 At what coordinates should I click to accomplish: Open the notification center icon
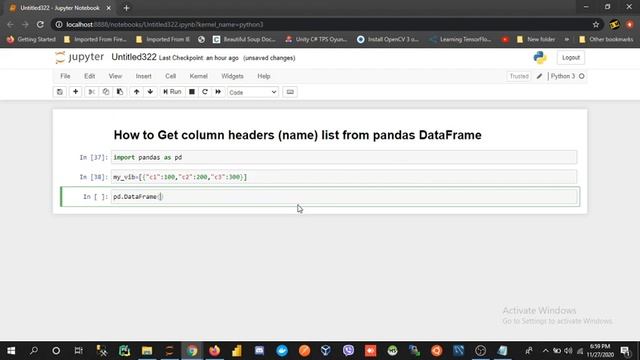[x=625, y=351]
